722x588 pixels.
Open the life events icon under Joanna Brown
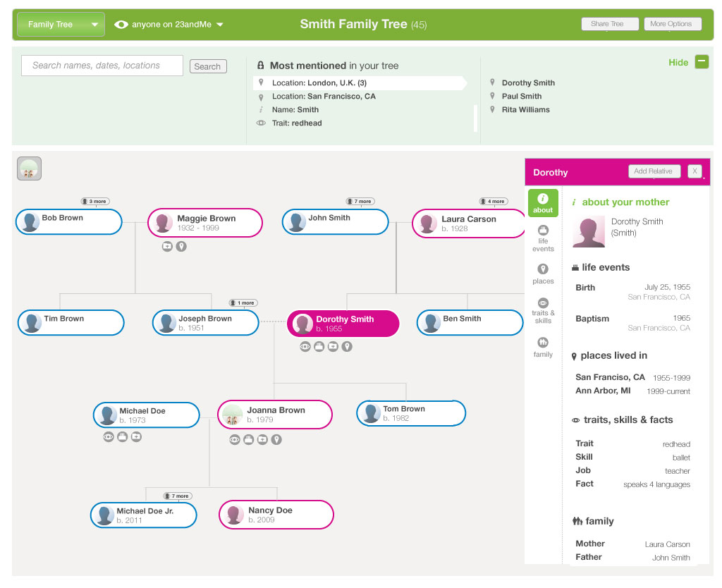pos(248,439)
